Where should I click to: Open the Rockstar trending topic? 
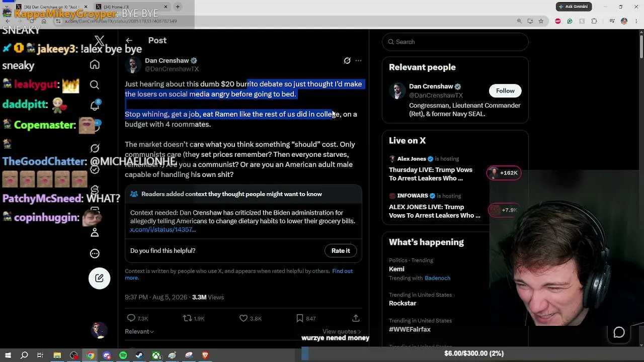click(x=403, y=303)
